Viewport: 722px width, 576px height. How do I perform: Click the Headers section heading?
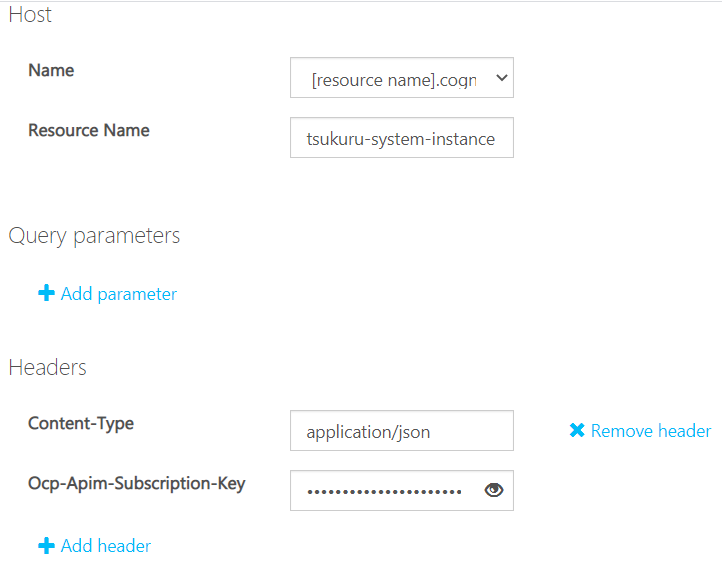click(47, 367)
